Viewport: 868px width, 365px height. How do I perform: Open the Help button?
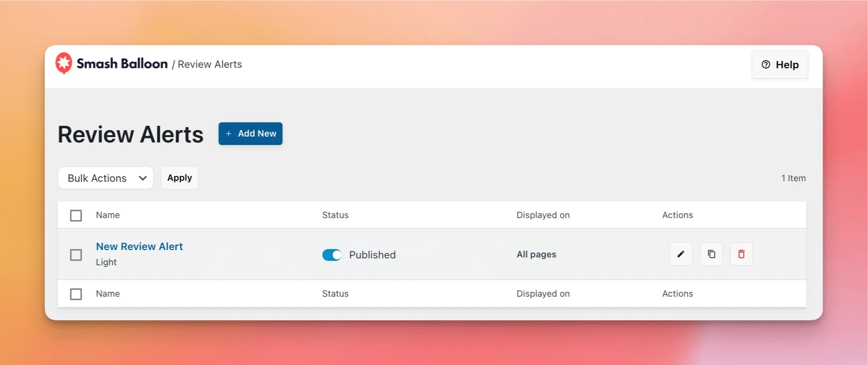click(779, 64)
